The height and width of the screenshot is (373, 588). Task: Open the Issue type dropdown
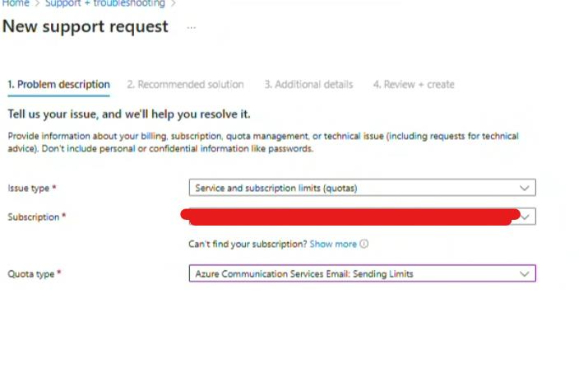(362, 188)
